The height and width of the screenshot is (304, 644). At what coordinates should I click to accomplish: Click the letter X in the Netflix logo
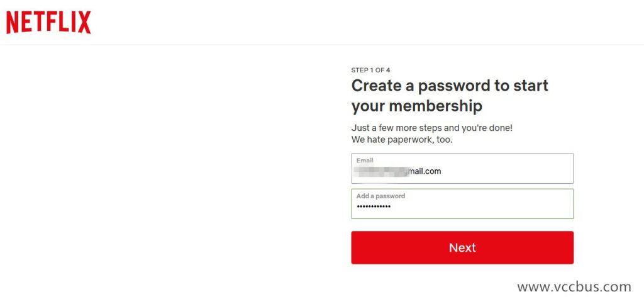(84, 23)
